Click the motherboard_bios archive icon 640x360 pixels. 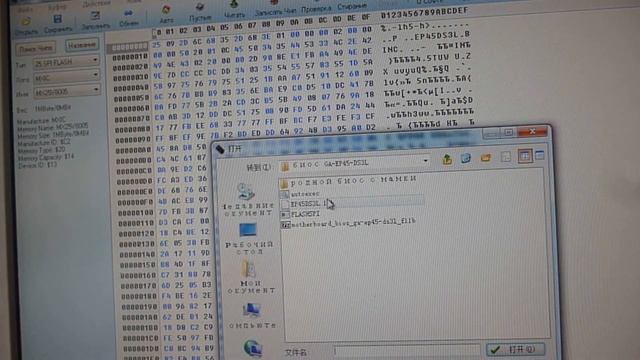285,224
